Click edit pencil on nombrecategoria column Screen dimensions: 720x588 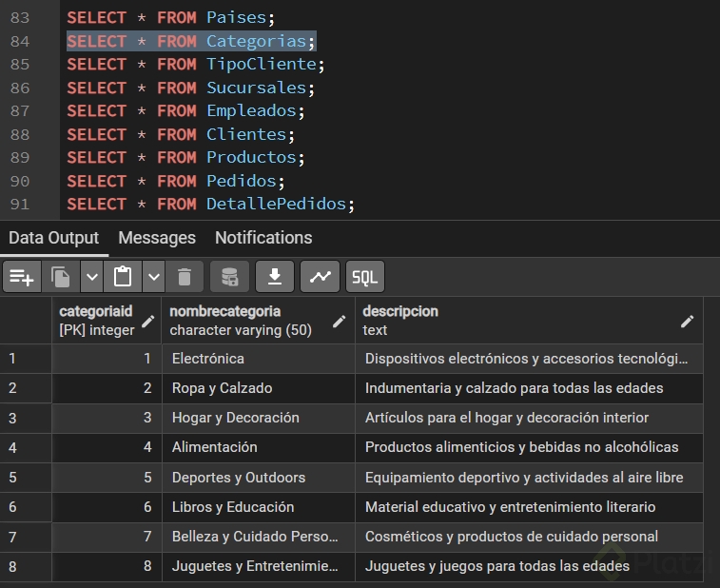click(x=339, y=322)
